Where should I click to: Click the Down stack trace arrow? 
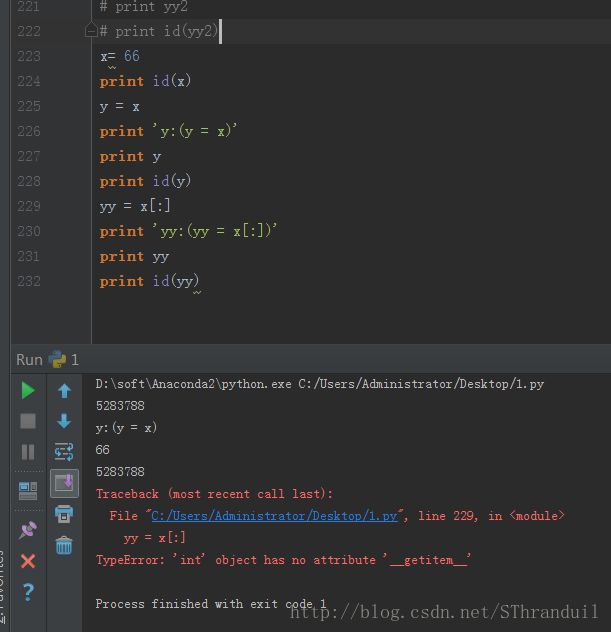(64, 421)
